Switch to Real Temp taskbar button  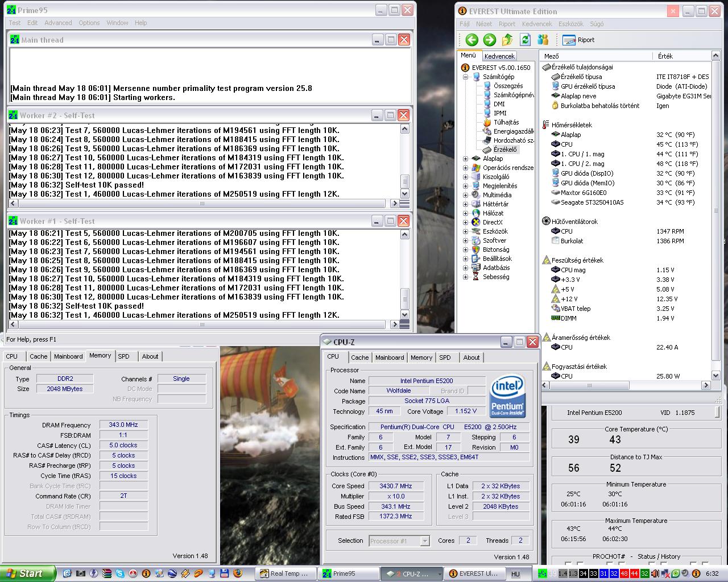286,573
